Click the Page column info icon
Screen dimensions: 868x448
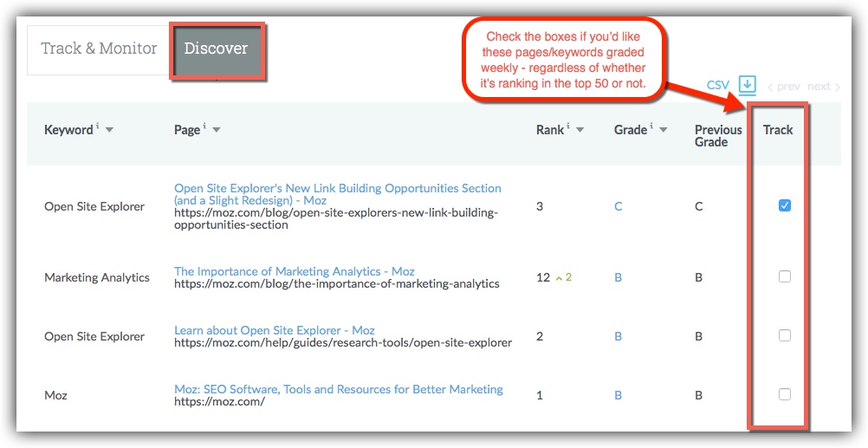tap(204, 127)
